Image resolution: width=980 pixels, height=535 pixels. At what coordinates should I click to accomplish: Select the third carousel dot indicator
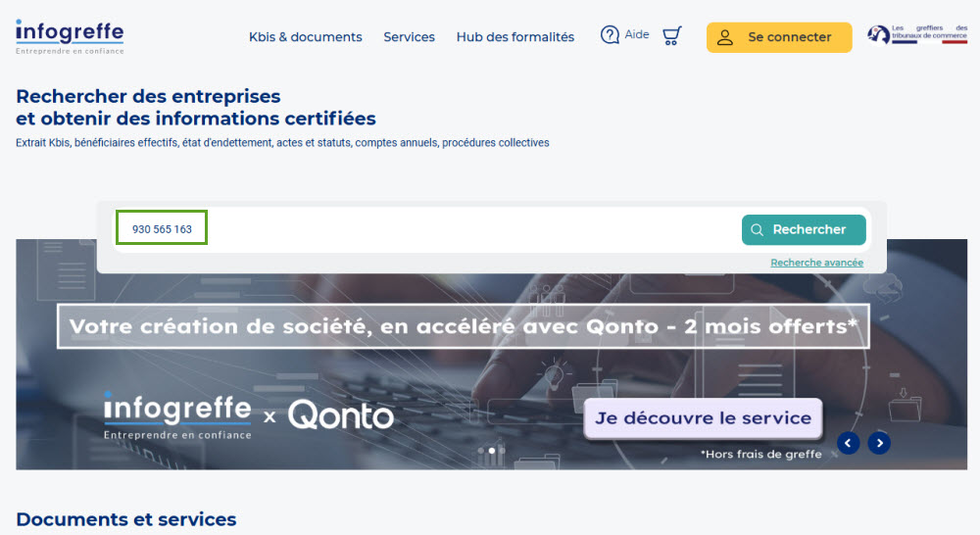pyautogui.click(x=503, y=451)
